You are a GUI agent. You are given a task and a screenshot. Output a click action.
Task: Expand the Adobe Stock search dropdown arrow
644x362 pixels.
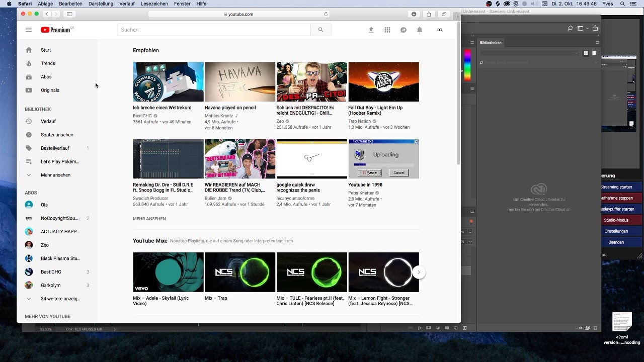point(596,63)
